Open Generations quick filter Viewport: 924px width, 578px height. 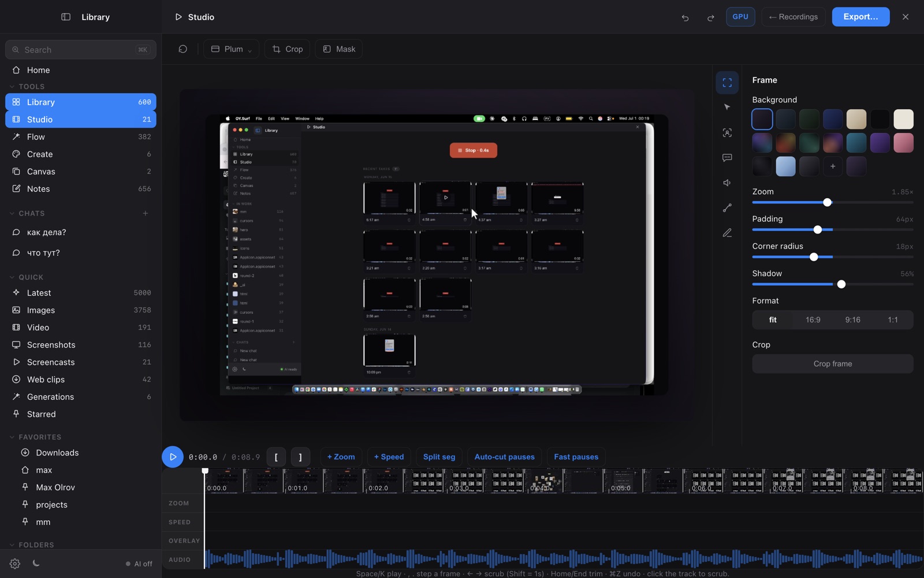pyautogui.click(x=81, y=397)
